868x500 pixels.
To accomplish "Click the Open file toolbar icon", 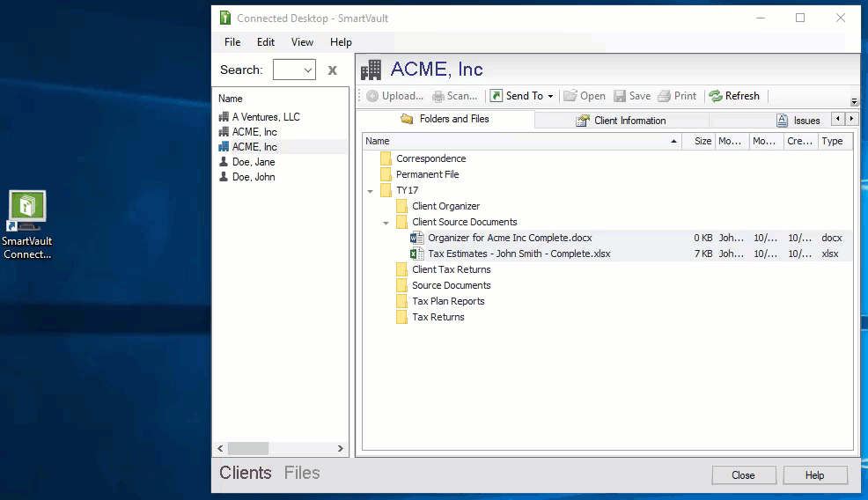I will (570, 96).
